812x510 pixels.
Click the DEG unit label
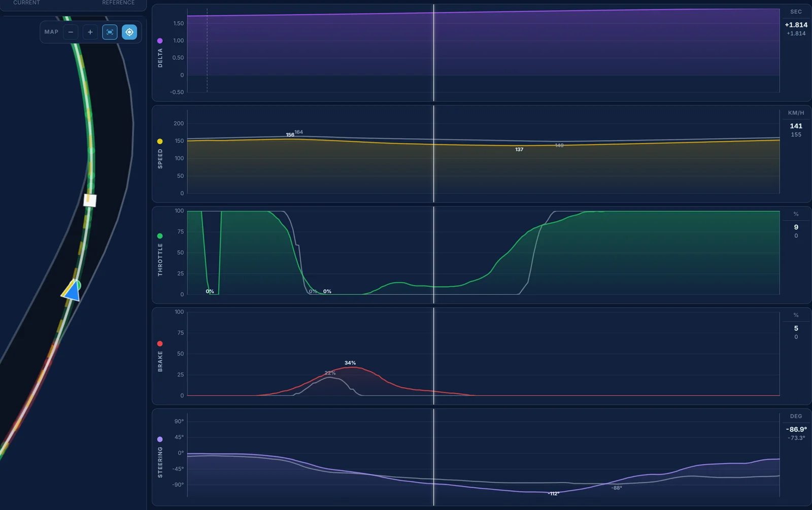pos(796,416)
